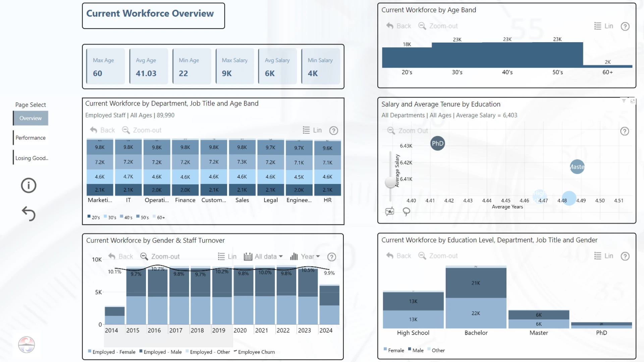
Task: Click filter icon on Salary scatter visual
Action: click(x=624, y=101)
